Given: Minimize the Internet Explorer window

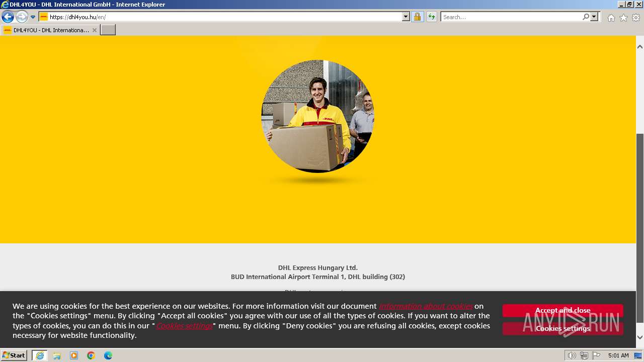Looking at the screenshot, I should pos(621,5).
